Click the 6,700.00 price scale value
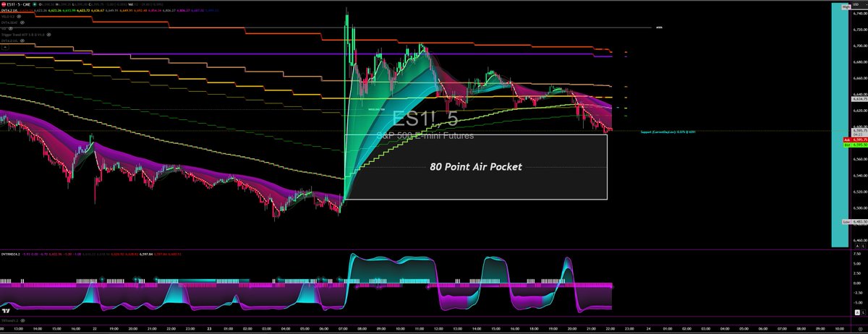Screen dimensions: 868x334 tap(860, 46)
